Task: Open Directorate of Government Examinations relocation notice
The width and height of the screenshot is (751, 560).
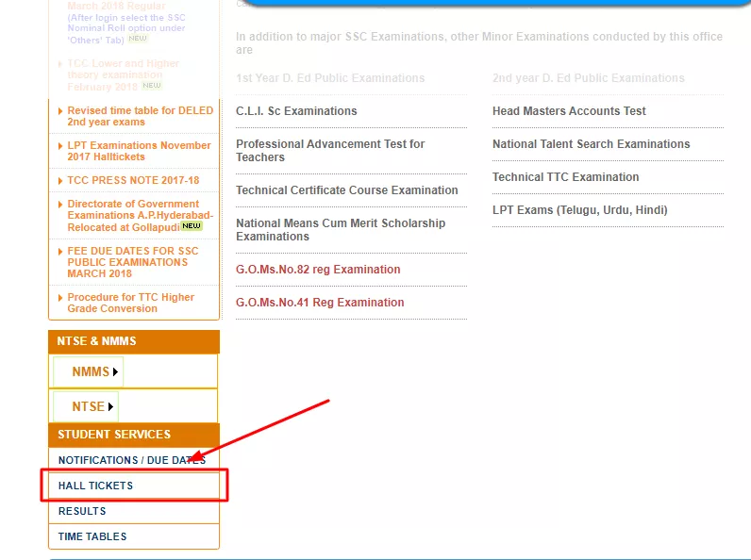Action: click(140, 215)
